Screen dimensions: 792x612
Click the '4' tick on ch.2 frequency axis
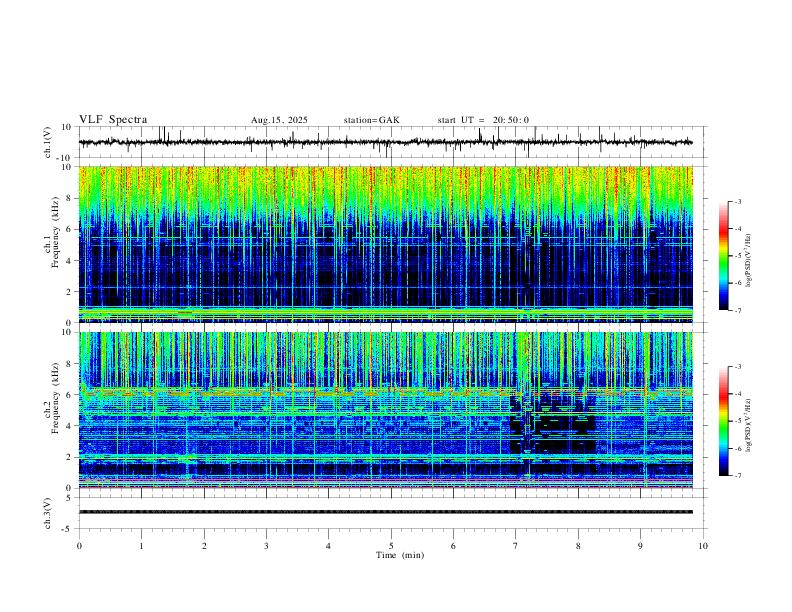point(69,426)
